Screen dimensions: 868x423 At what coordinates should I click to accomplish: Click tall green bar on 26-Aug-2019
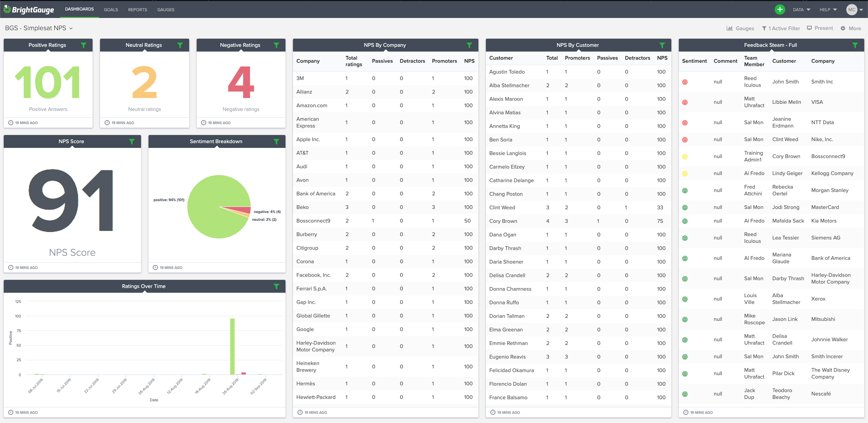[232, 346]
